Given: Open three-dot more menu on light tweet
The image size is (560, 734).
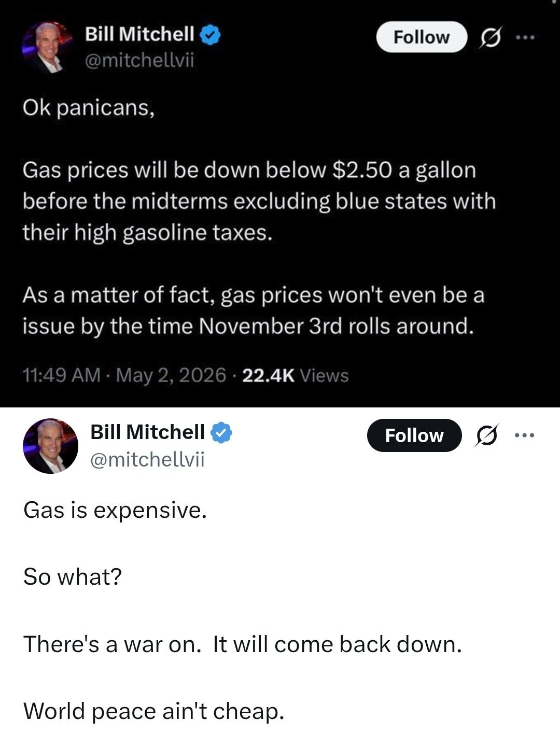Looking at the screenshot, I should point(524,435).
